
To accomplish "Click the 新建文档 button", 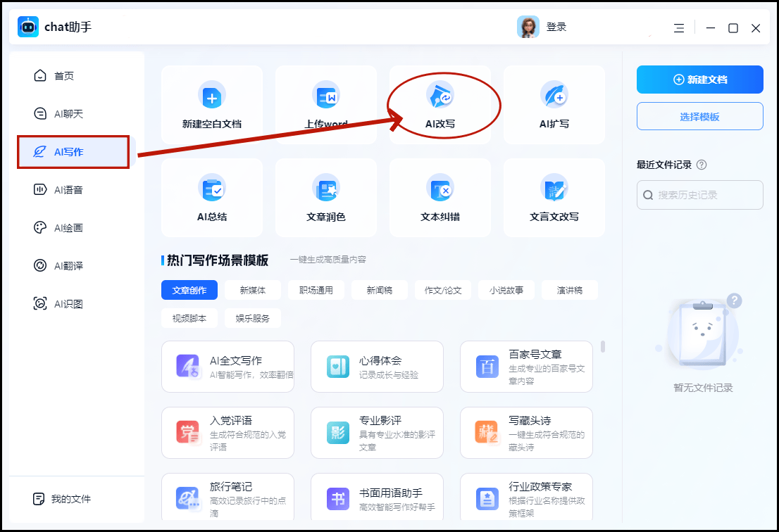I will [x=699, y=80].
